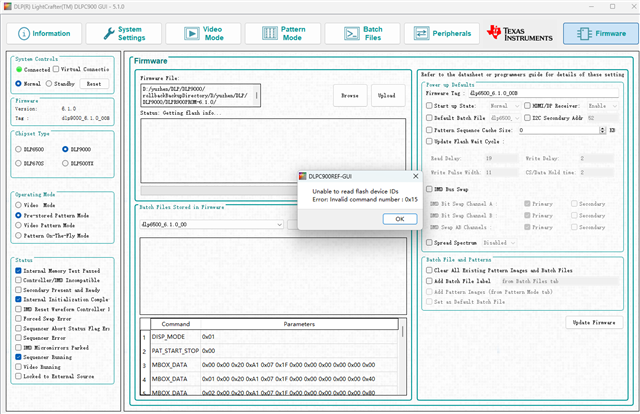
Task: Close the DLPC900REF-GUI error dialog
Action: (416, 176)
